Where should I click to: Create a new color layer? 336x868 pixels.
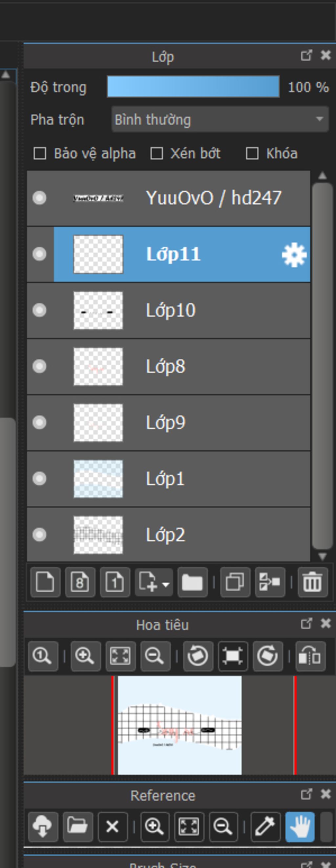[45, 582]
